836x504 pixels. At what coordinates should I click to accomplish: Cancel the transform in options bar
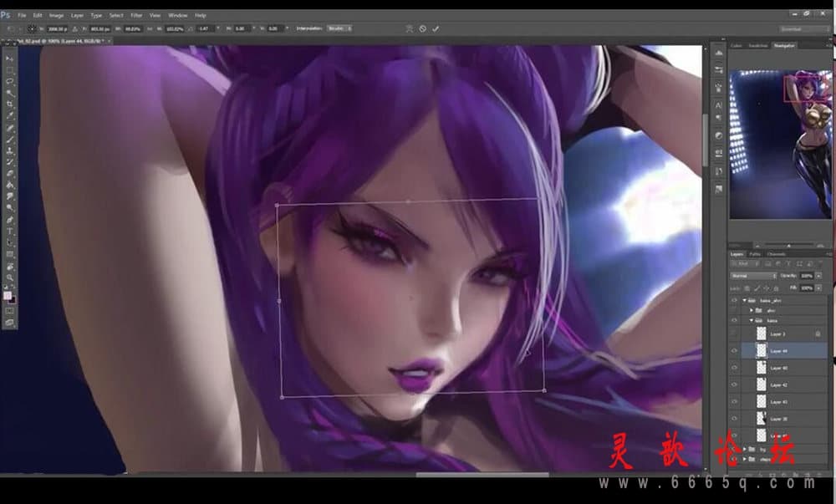pyautogui.click(x=422, y=28)
